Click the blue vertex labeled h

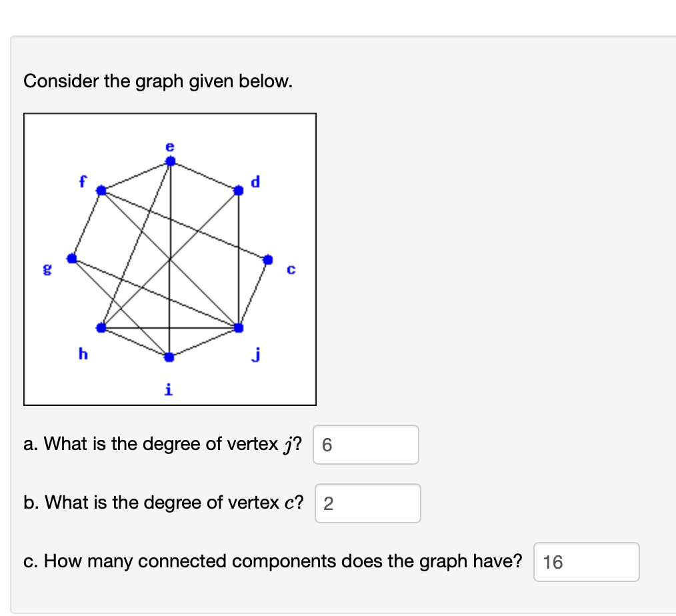(102, 327)
